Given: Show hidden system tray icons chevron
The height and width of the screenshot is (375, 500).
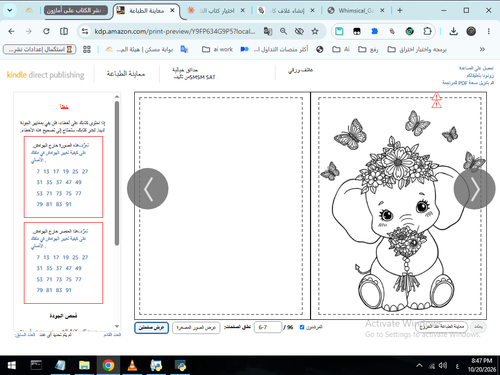Looking at the screenshot, I should [419, 366].
